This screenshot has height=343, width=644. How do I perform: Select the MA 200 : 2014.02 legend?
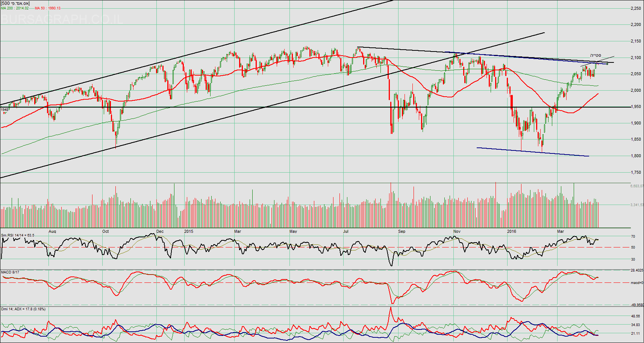coord(15,8)
